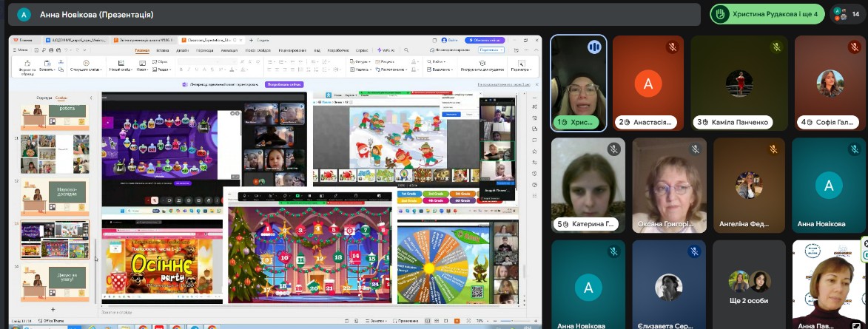The image size is (868, 329).
Task: Select the 'Науково-дослідна' slide thumbnail
Action: tap(54, 196)
